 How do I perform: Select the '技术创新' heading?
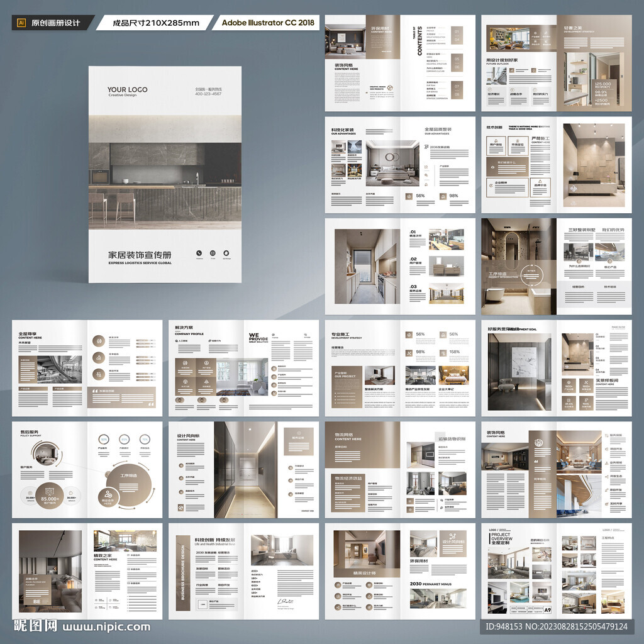pos(494,127)
